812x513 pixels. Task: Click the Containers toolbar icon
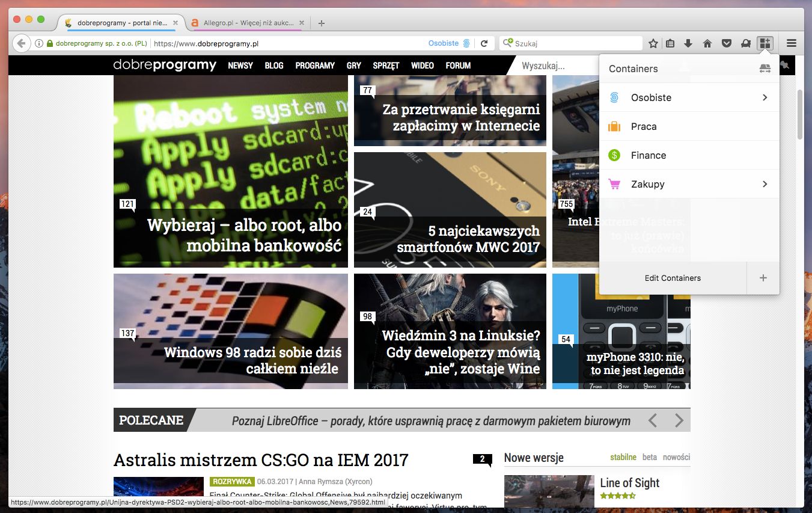765,43
